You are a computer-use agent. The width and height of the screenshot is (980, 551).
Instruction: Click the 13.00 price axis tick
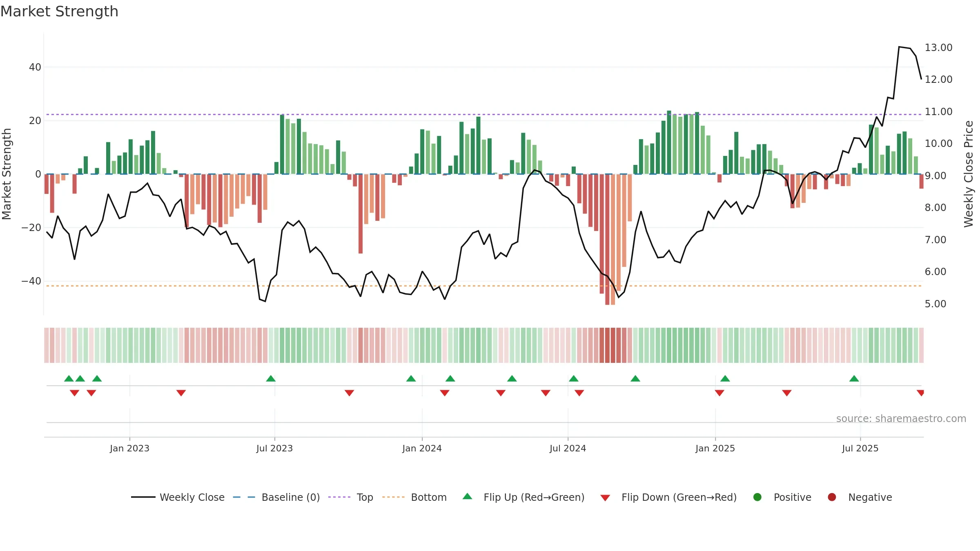click(x=938, y=48)
